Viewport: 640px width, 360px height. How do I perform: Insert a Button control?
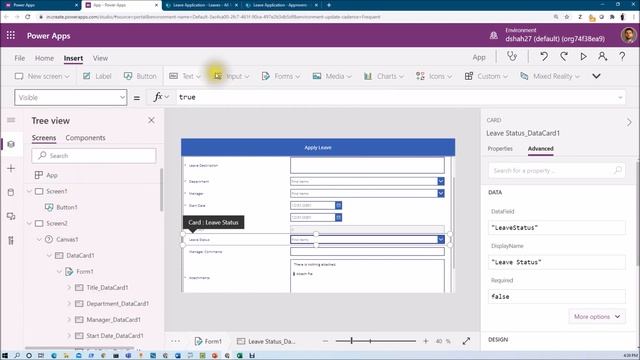[x=140, y=76]
